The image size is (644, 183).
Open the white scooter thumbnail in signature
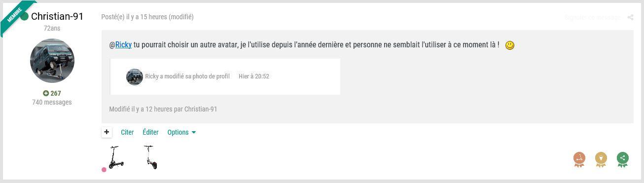click(x=151, y=157)
